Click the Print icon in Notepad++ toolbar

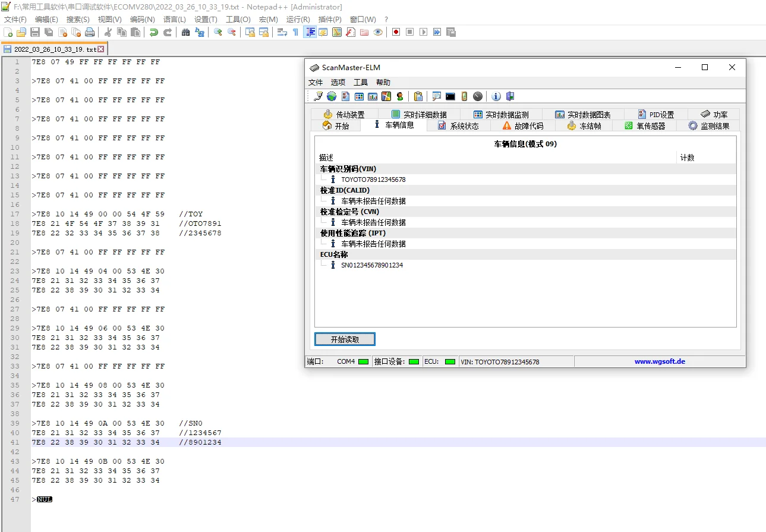point(89,32)
